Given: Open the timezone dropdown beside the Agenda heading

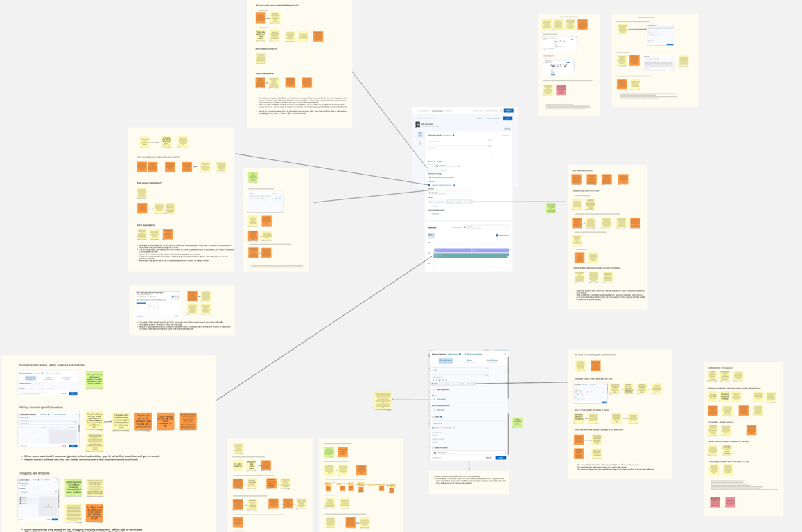Looking at the screenshot, I should click(x=487, y=227).
